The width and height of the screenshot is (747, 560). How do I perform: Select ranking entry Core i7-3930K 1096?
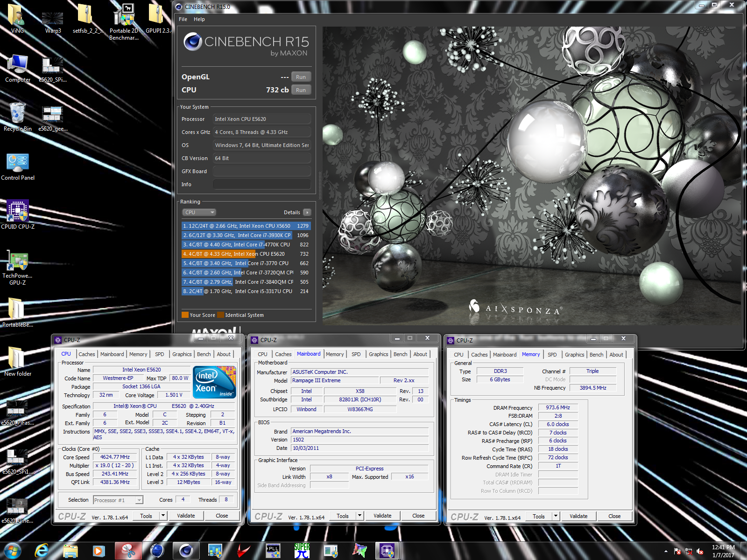(246, 235)
